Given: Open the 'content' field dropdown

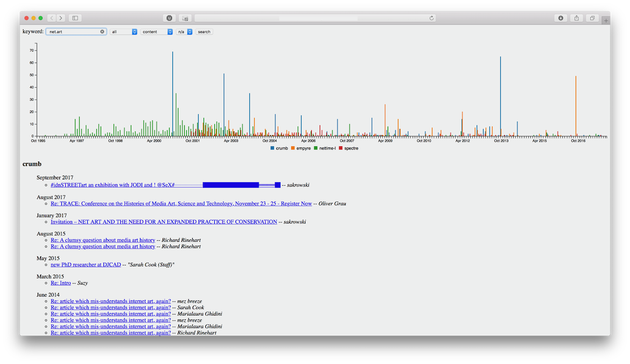Looking at the screenshot, I should [x=157, y=32].
